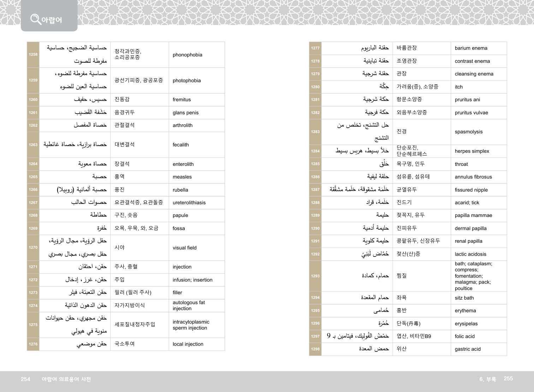The height and width of the screenshot is (392, 534).
Task: Select the local injection entry
Action: pyautogui.click(x=188, y=344)
